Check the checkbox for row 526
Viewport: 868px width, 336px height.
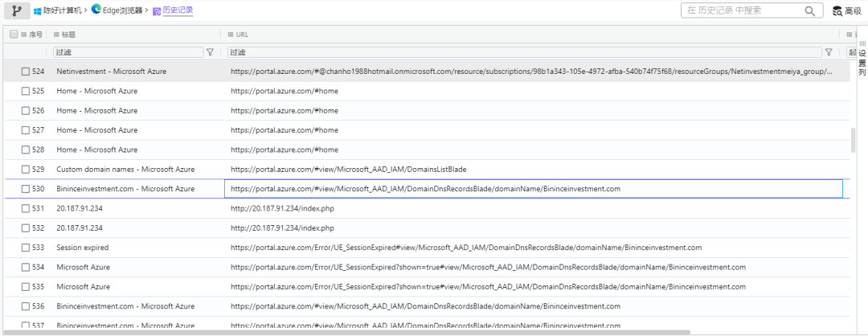[x=26, y=111]
